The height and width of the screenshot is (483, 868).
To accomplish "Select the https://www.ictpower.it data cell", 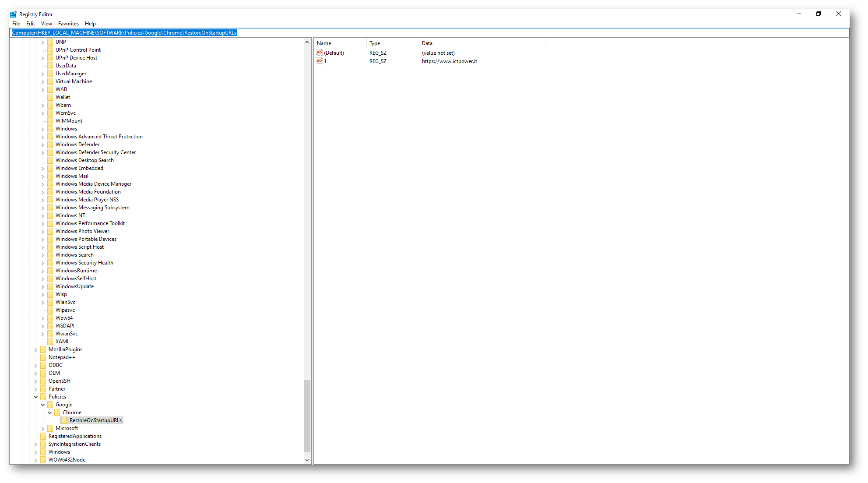I will 450,61.
